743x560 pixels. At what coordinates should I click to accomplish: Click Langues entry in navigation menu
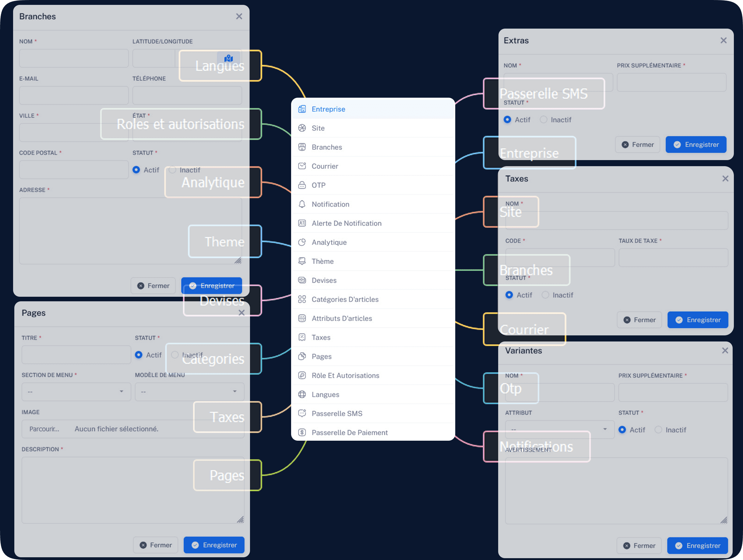point(325,394)
